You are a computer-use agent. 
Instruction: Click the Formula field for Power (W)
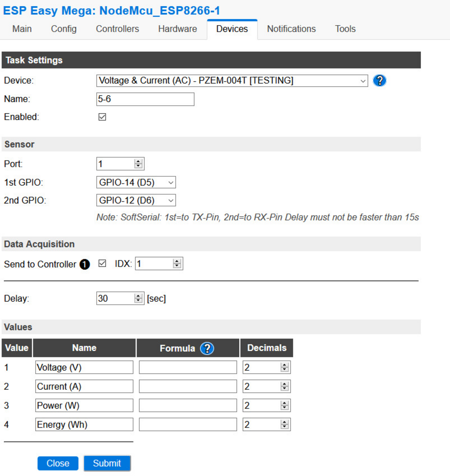coord(188,406)
